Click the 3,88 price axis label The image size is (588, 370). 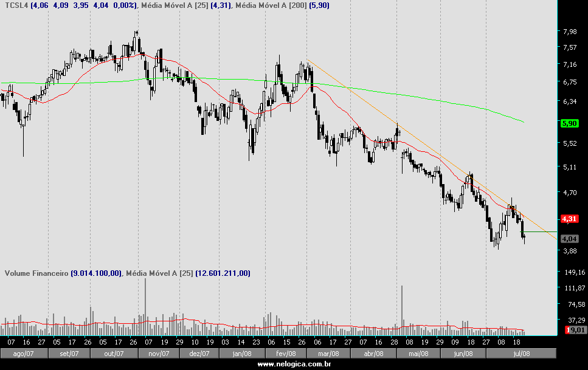click(570, 251)
